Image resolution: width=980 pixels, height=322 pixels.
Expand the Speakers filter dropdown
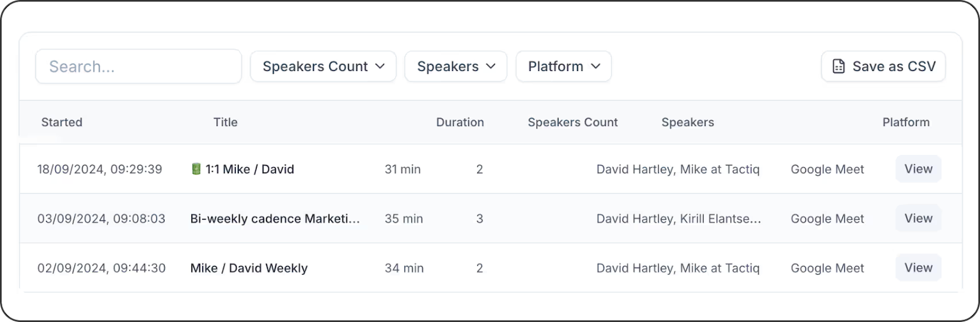coord(456,67)
